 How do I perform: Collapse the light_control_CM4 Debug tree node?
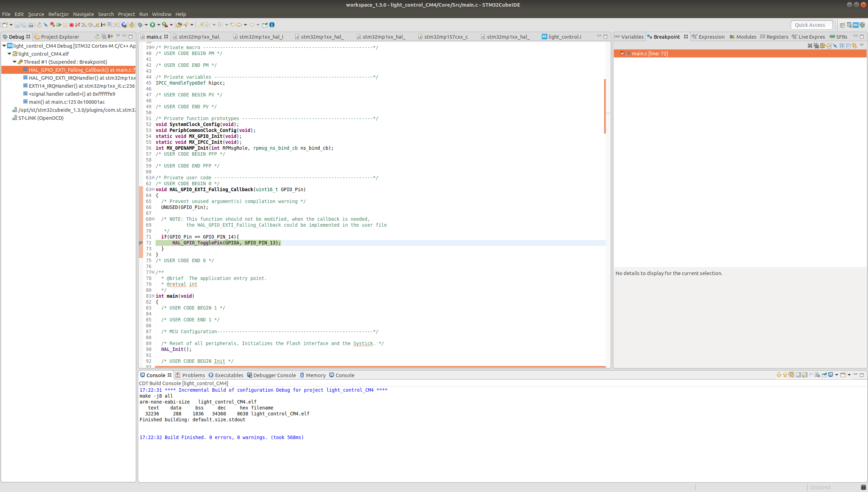point(4,46)
